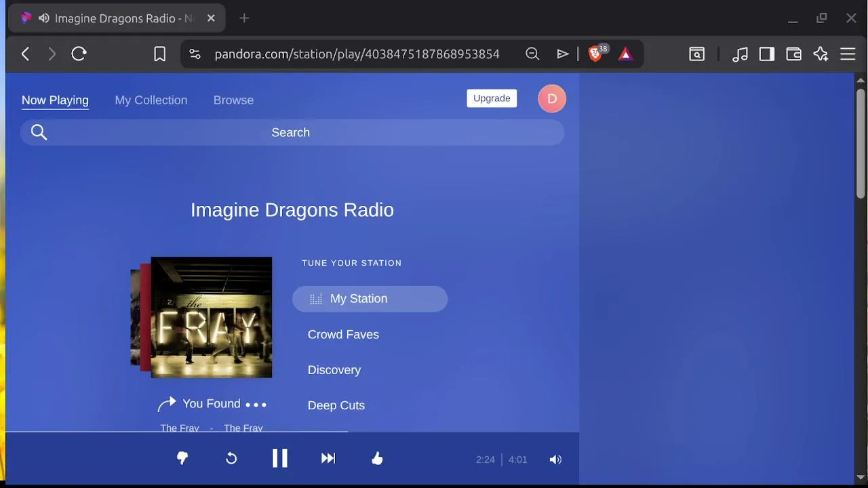The width and height of the screenshot is (868, 488).
Task: Open the Brave playlist music note icon
Action: pos(740,54)
